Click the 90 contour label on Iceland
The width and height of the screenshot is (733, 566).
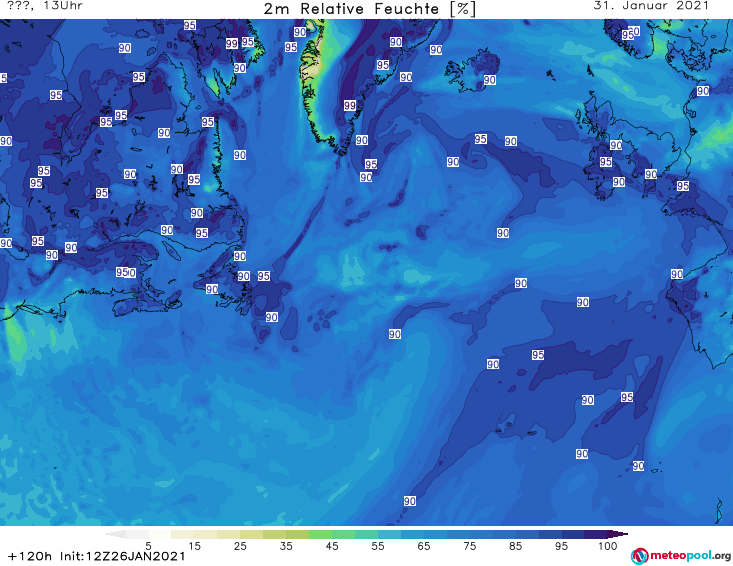click(x=489, y=80)
